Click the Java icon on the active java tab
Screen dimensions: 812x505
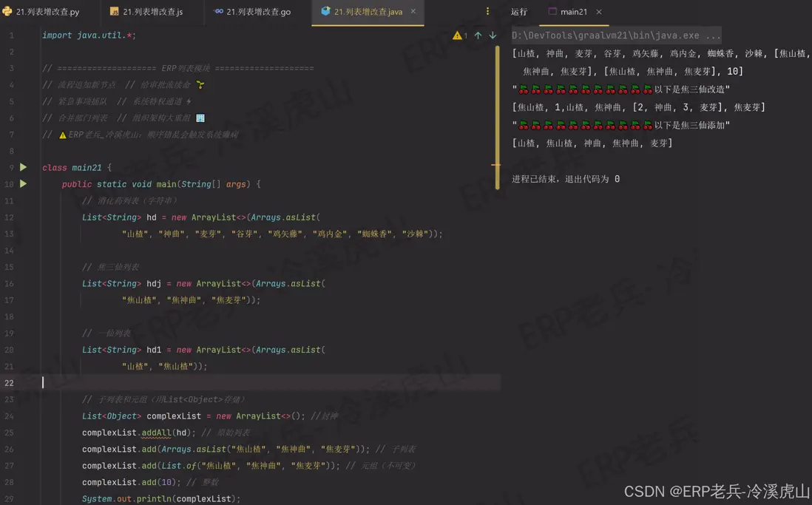pyautogui.click(x=326, y=12)
